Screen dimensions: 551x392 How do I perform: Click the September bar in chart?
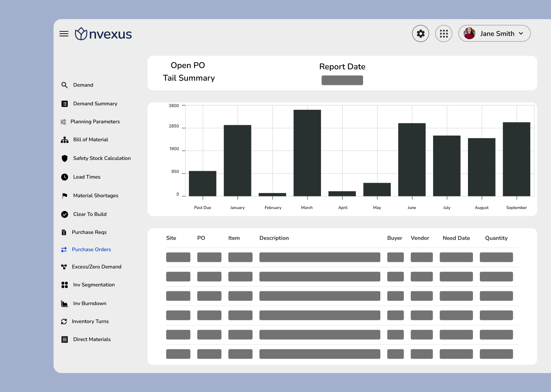[x=517, y=159]
